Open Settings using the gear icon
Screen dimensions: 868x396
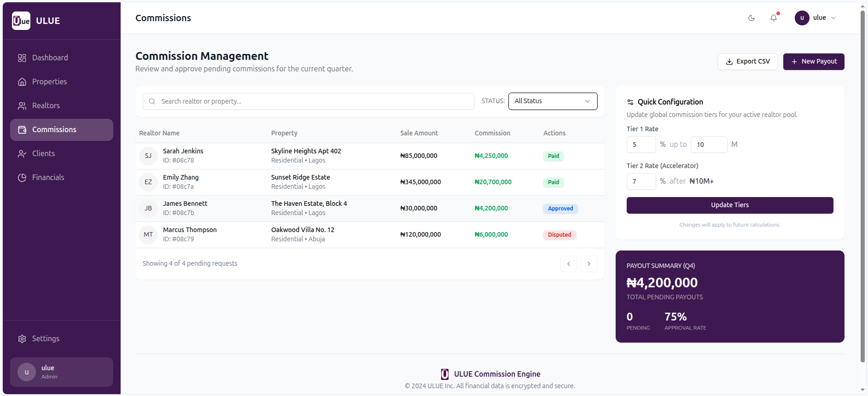[22, 339]
